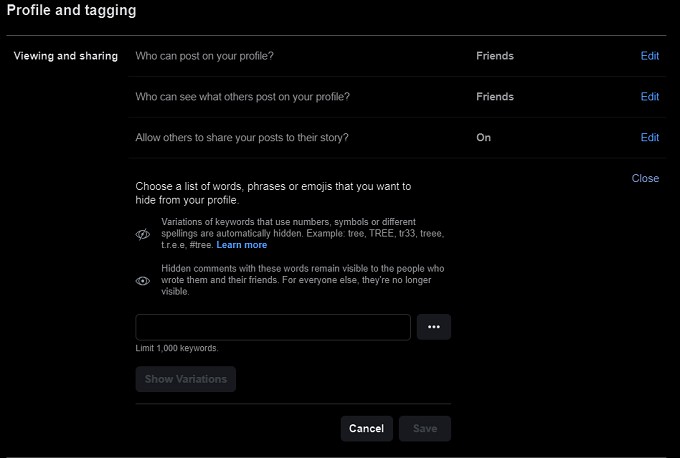Click the crossed-out eye icon
This screenshot has height=458, width=680.
(x=142, y=234)
